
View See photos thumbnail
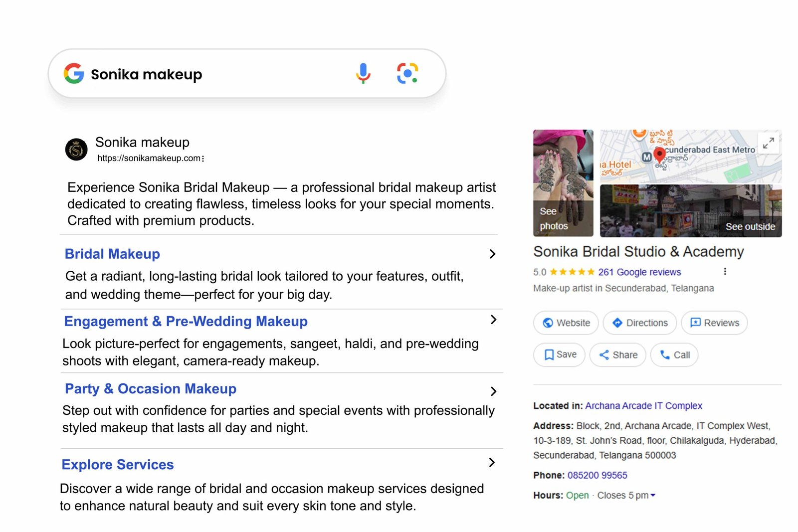(563, 183)
